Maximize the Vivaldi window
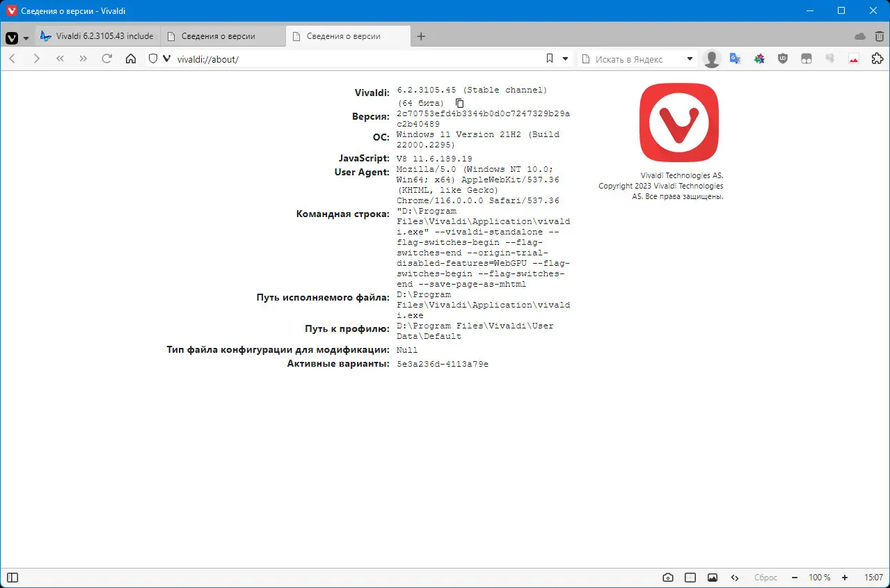The width and height of the screenshot is (890, 588). [841, 10]
